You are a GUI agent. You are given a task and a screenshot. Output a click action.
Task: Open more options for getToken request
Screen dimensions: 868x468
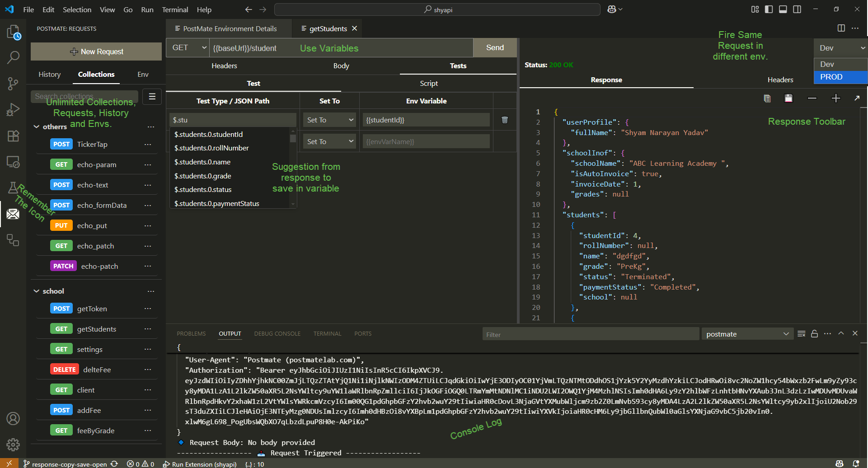[148, 309]
